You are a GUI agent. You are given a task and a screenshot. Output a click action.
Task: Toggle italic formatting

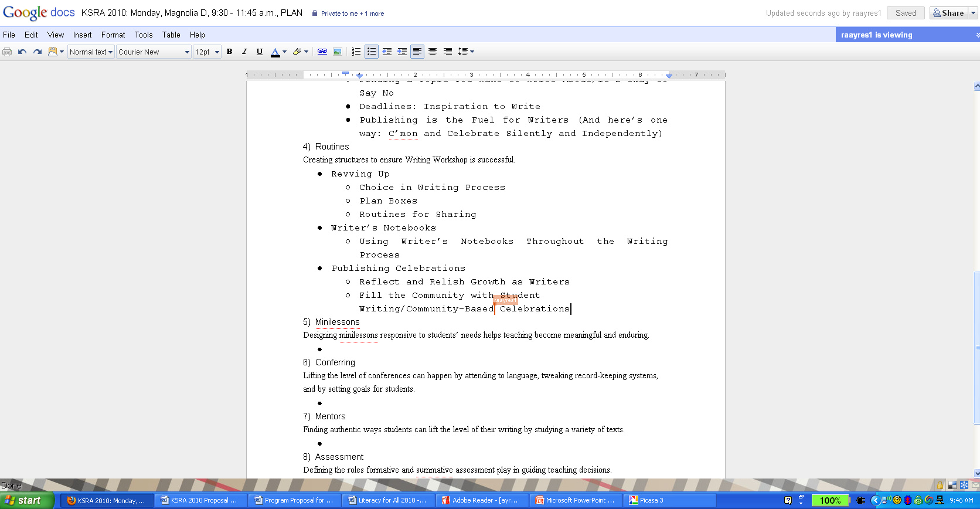pyautogui.click(x=244, y=52)
